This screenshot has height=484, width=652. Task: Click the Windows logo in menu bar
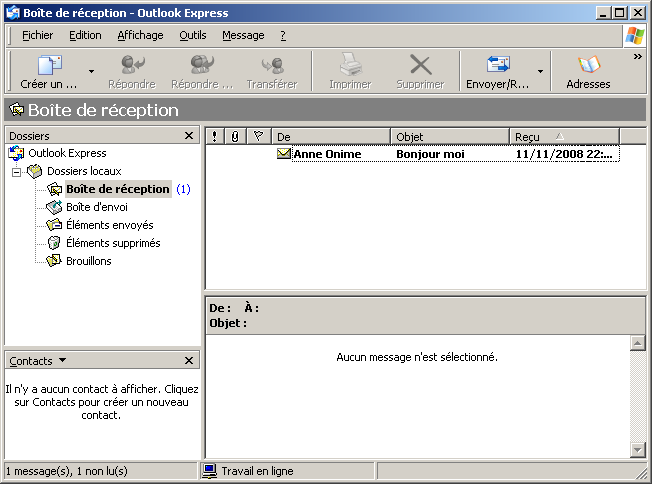tap(635, 36)
